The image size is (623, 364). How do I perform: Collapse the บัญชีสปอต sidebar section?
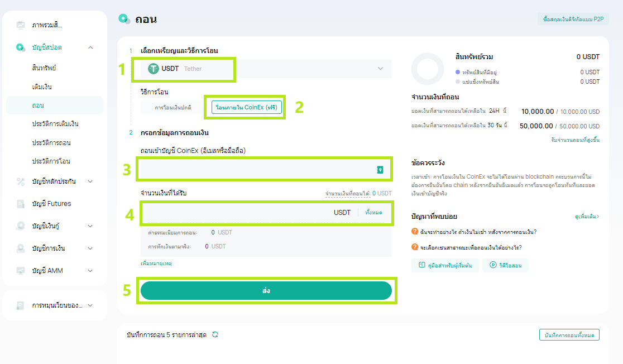tap(90, 47)
